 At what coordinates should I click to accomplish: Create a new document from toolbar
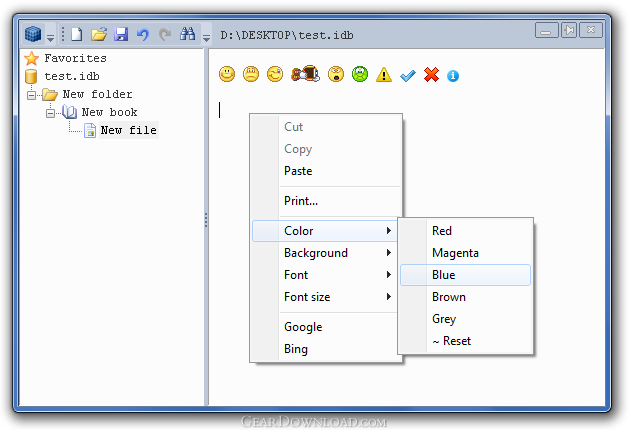[x=77, y=34]
